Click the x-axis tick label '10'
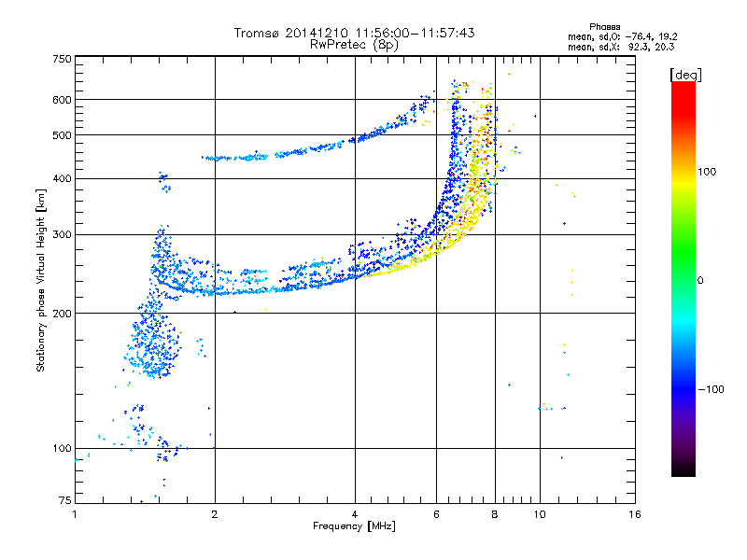747x560 pixels. click(x=540, y=514)
